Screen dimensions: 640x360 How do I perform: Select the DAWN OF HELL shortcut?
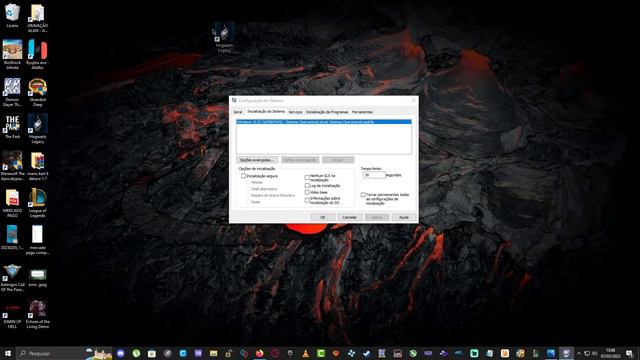pos(12,315)
